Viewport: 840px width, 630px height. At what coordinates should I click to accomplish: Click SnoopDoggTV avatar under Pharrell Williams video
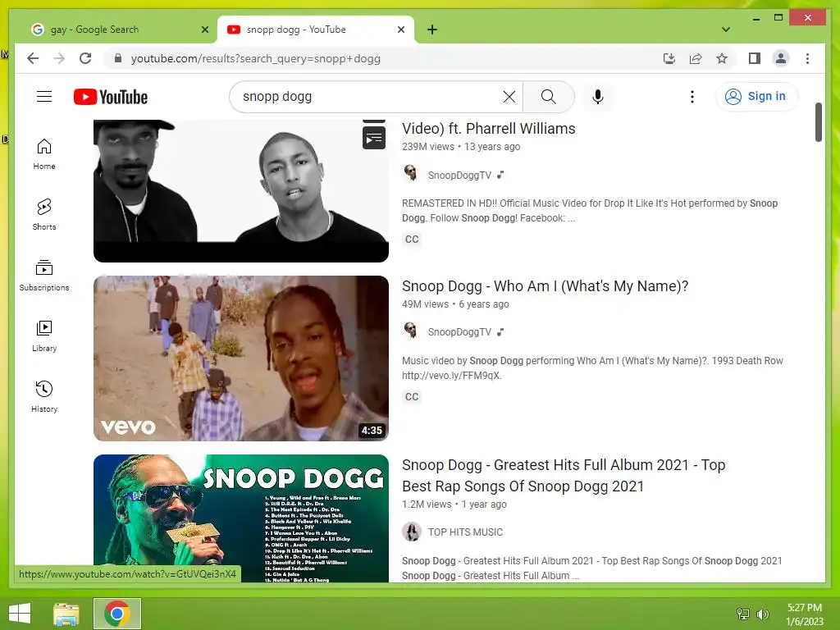tap(411, 174)
